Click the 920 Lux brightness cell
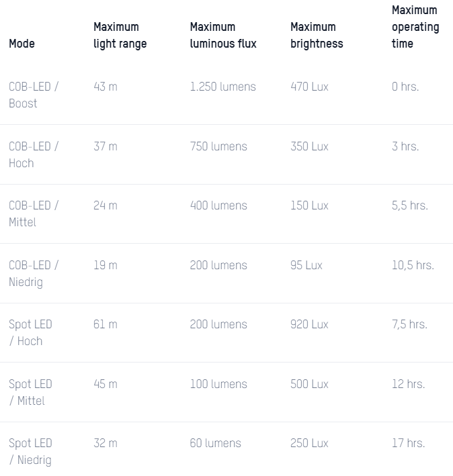 point(309,324)
